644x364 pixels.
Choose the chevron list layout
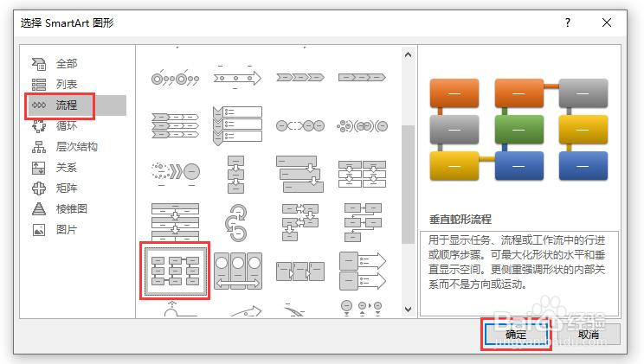point(176,125)
